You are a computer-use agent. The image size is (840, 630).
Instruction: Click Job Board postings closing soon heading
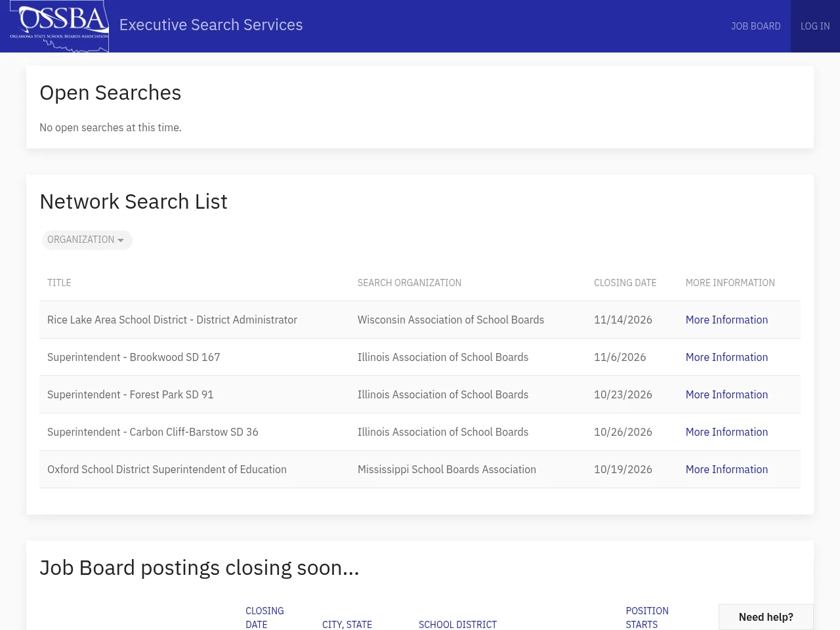(x=199, y=568)
